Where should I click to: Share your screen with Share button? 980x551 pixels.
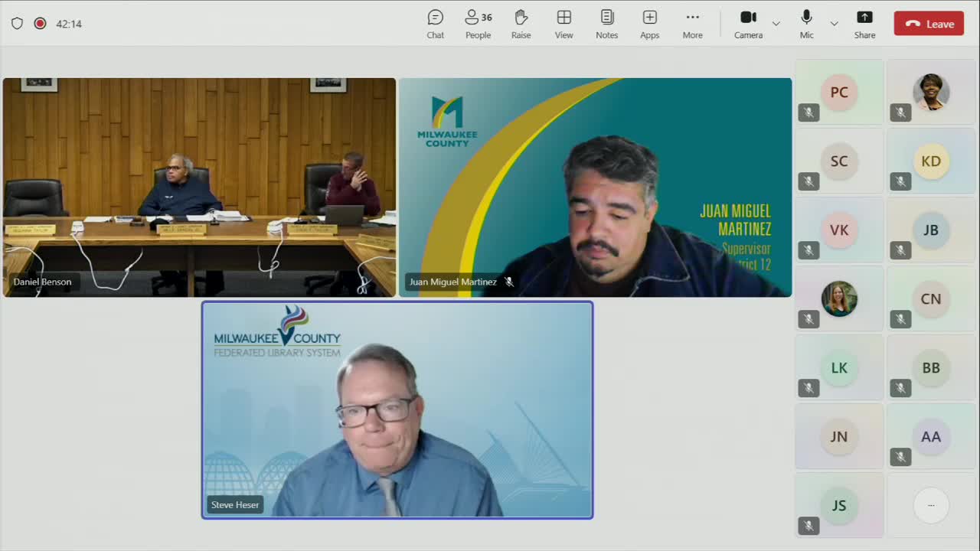click(x=865, y=24)
